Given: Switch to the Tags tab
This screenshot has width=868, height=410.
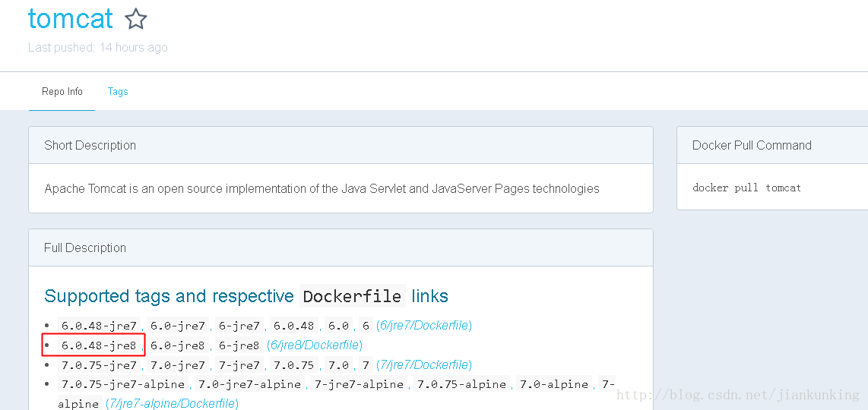Looking at the screenshot, I should pos(118,91).
